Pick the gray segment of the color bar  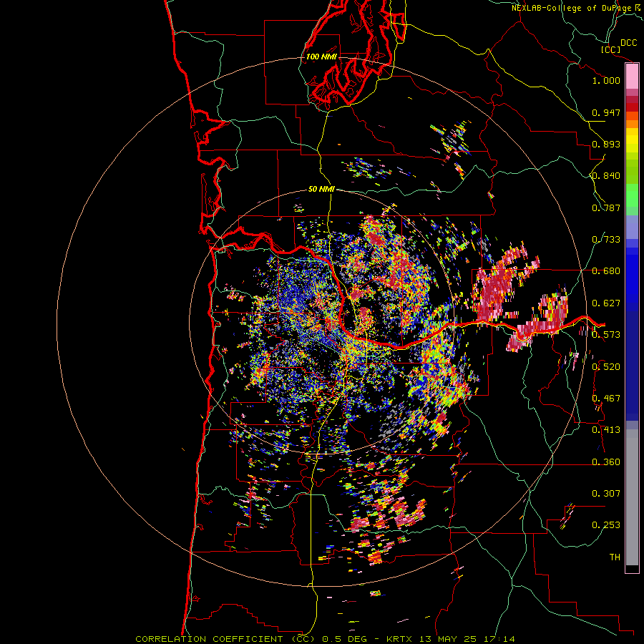(x=632, y=497)
